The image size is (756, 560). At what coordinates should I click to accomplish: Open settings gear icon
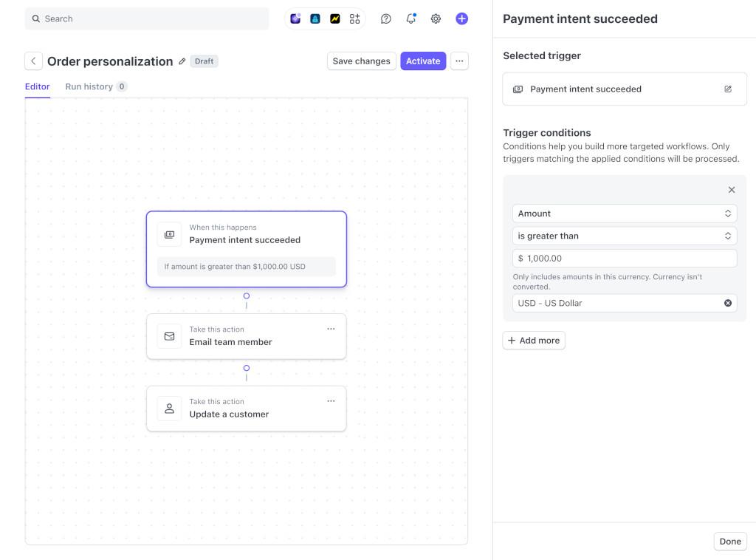coord(436,18)
